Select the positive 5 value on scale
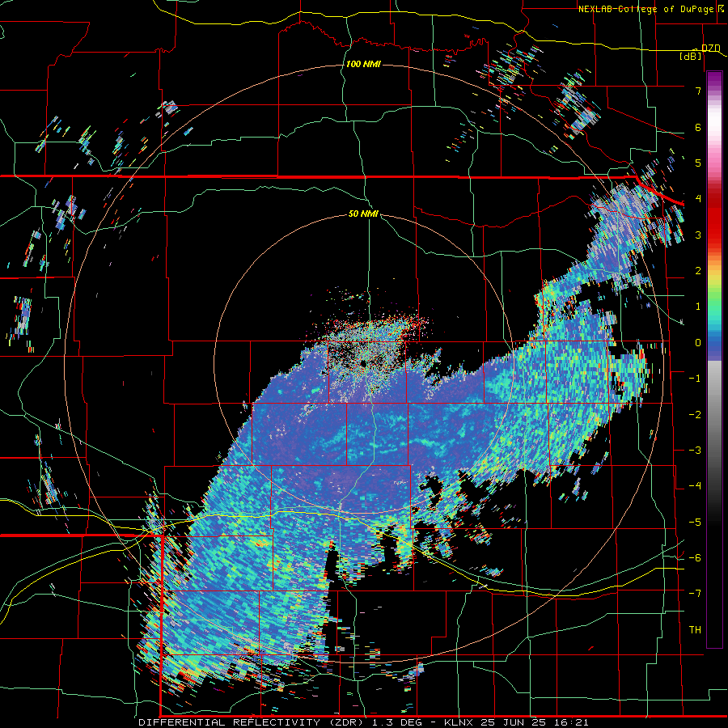728x728 pixels. click(698, 163)
